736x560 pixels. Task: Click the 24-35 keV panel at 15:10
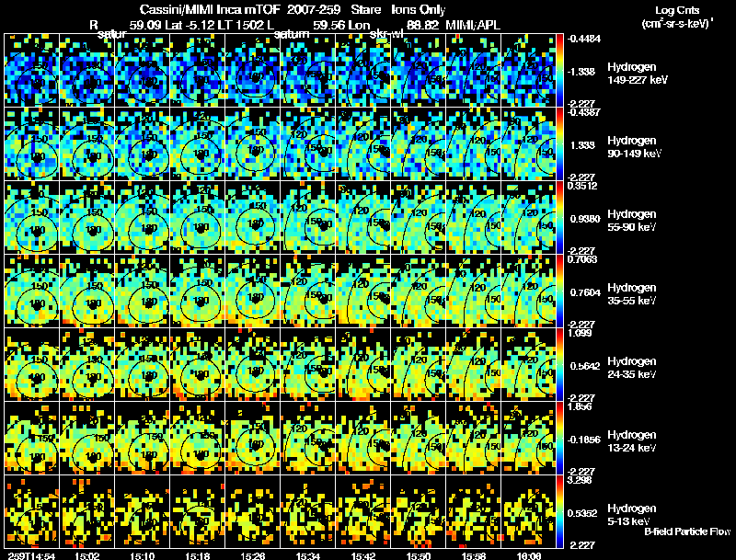pyautogui.click(x=143, y=364)
